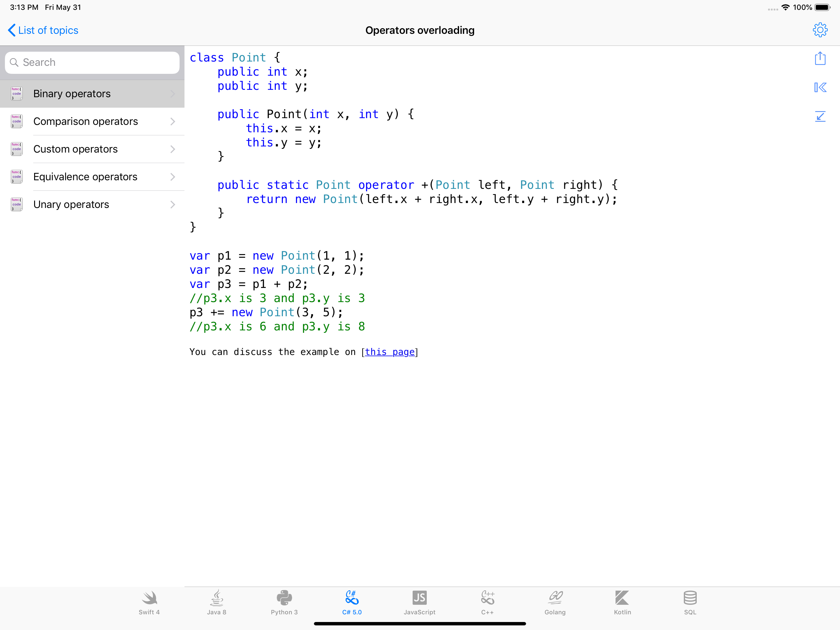The height and width of the screenshot is (630, 840).
Task: Choose the JavaScript JS icon tab
Action: point(419,602)
